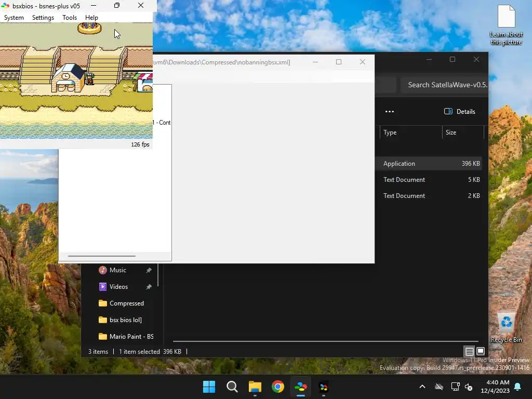Open the clock showing 4:40 AM

tap(495, 387)
